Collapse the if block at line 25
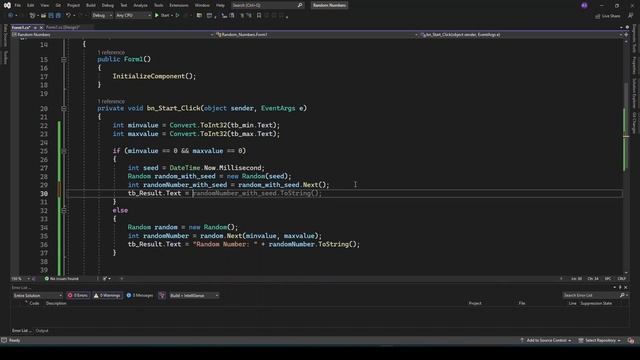Image resolution: width=640 pixels, height=360 pixels. [x=64, y=151]
